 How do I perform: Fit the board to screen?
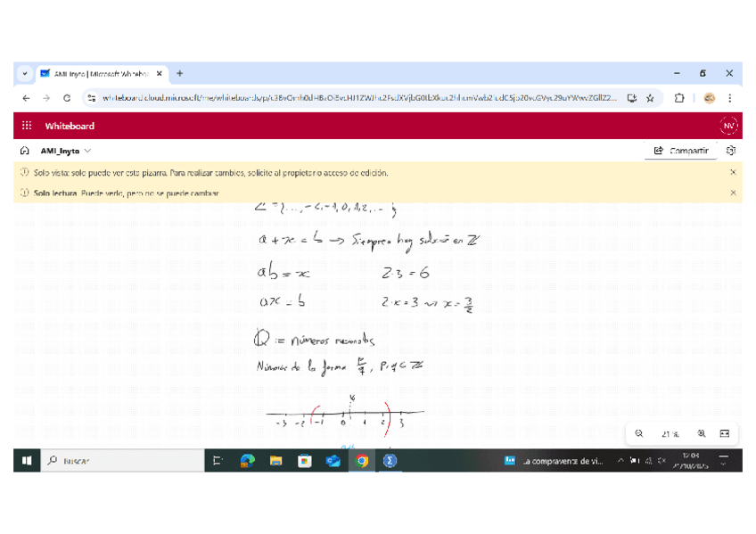[725, 434]
